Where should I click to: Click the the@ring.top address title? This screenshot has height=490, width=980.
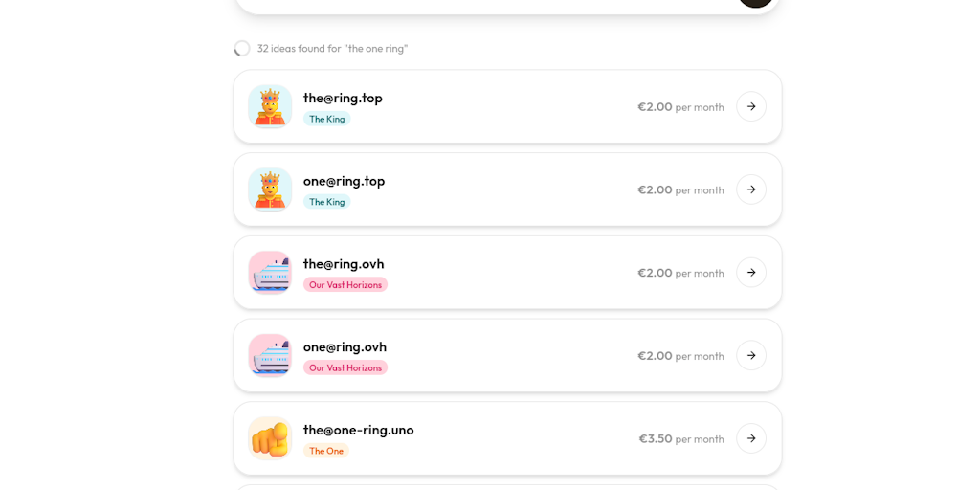click(x=343, y=98)
